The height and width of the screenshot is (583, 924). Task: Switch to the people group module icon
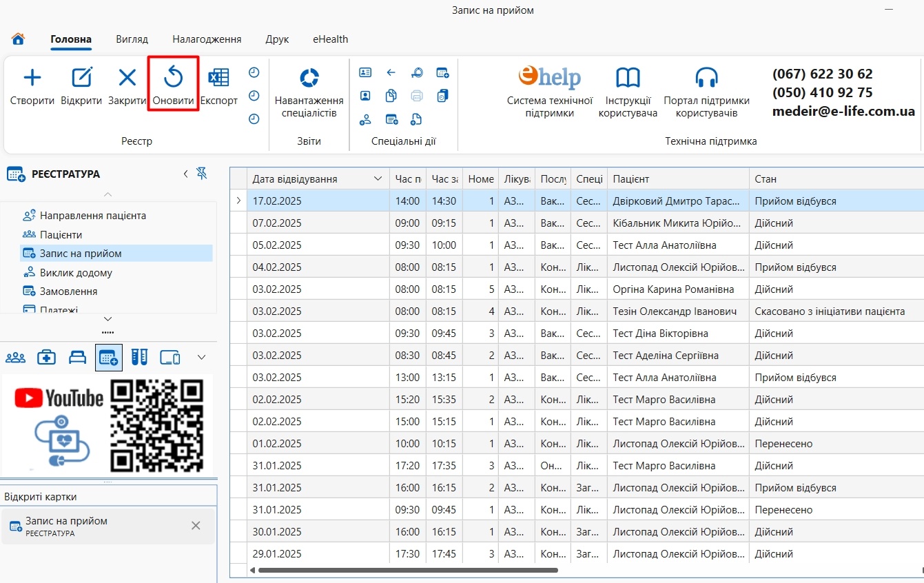pos(15,357)
